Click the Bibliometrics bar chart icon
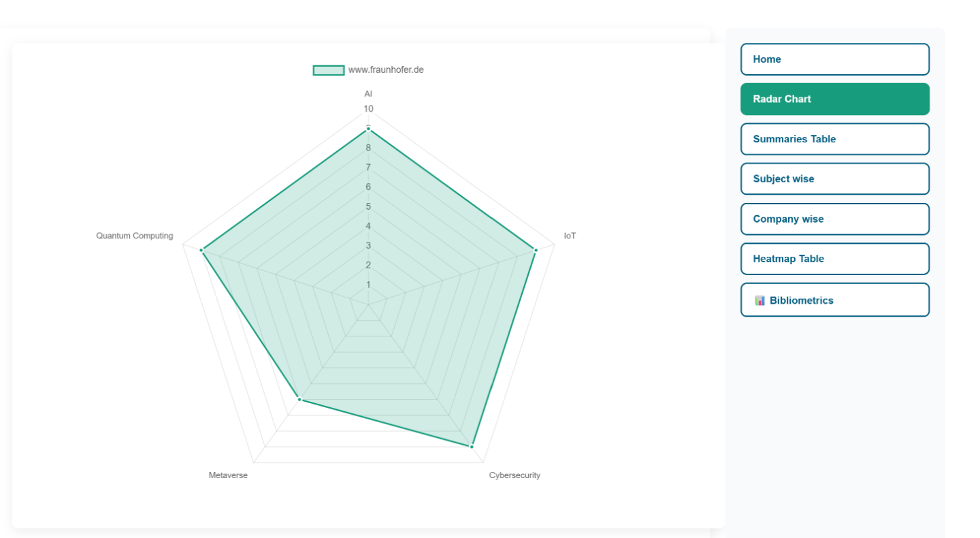Viewport: 980px width, 538px height. tap(759, 300)
